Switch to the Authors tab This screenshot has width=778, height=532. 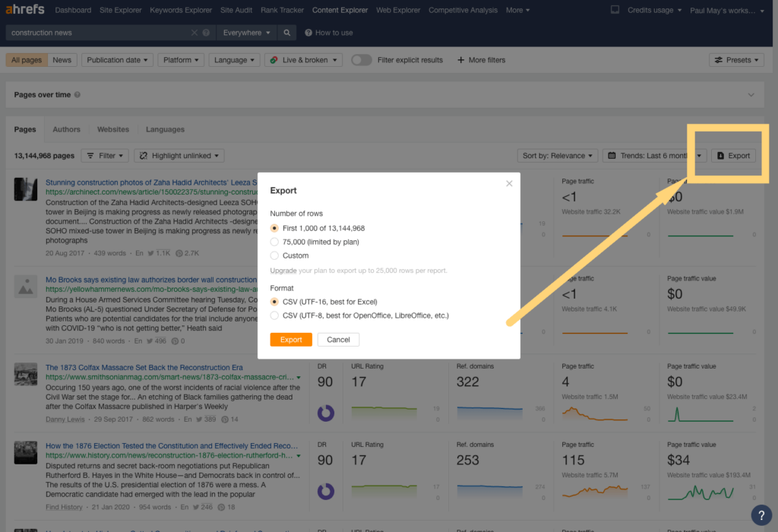66,129
